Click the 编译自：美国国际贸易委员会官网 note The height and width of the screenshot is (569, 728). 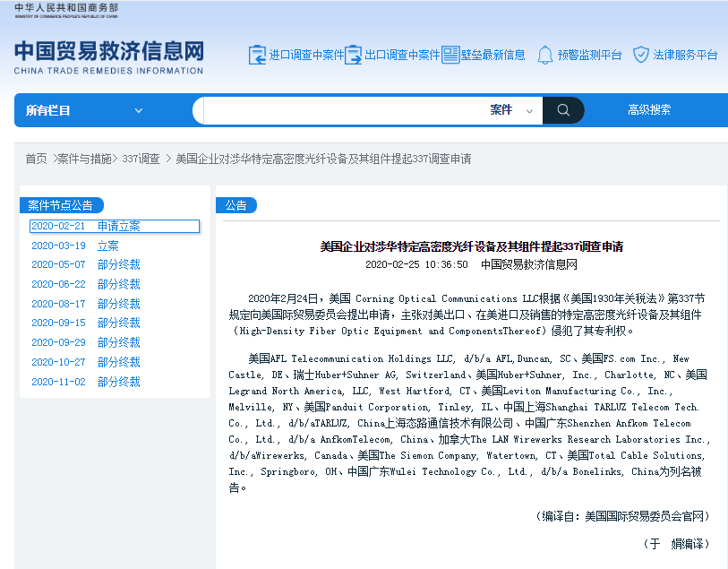pos(622,516)
